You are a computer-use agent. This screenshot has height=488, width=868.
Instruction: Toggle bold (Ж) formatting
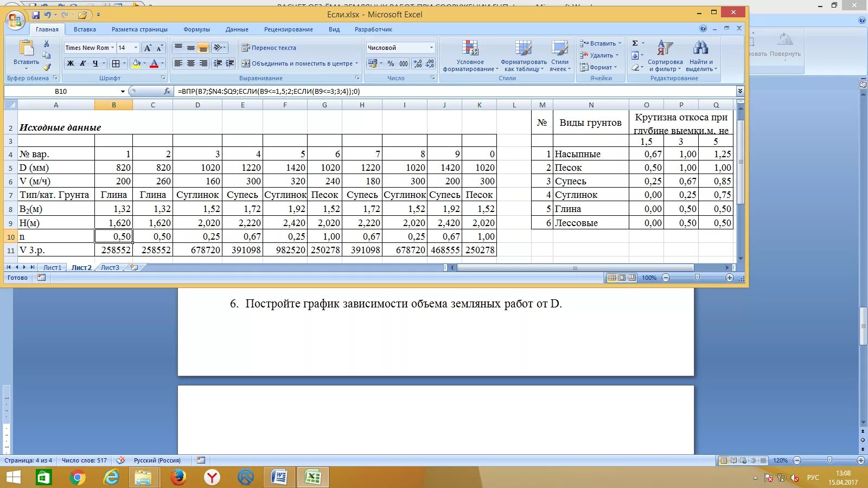click(71, 63)
